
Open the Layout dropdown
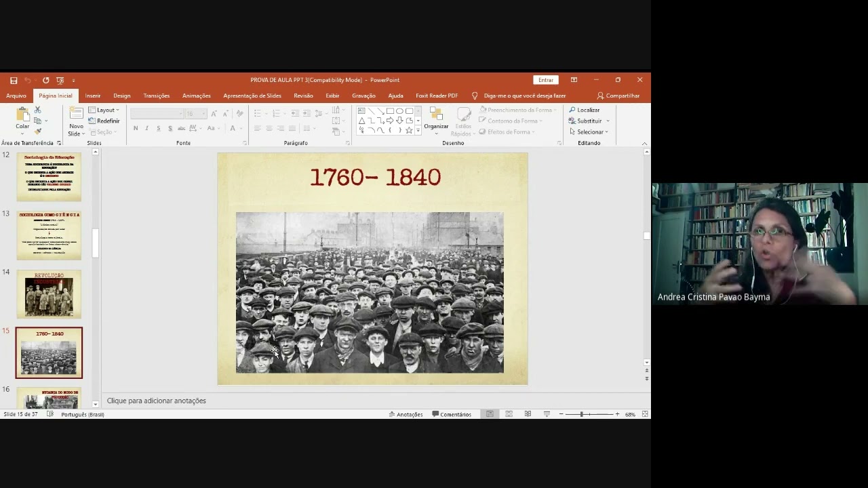[x=104, y=110]
